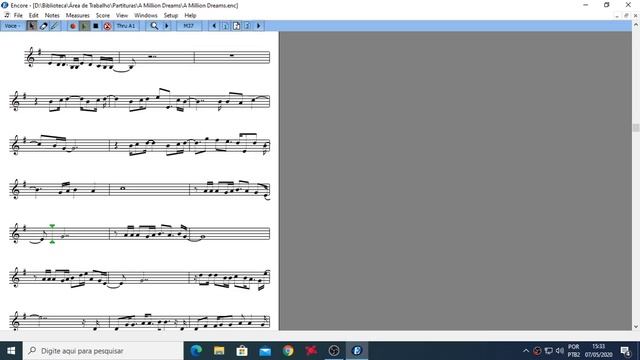Viewport: 640px width, 360px height.
Task: Click the POR PTB2 language indicator
Action: [573, 351]
